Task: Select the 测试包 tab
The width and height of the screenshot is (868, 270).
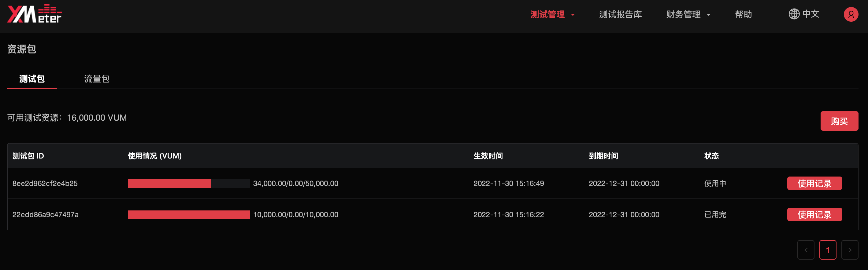Action: pos(32,78)
